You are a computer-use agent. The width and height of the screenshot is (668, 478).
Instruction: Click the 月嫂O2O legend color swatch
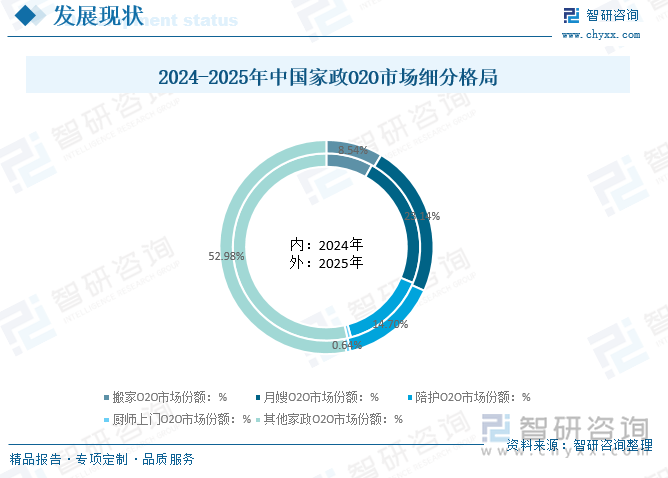258,397
